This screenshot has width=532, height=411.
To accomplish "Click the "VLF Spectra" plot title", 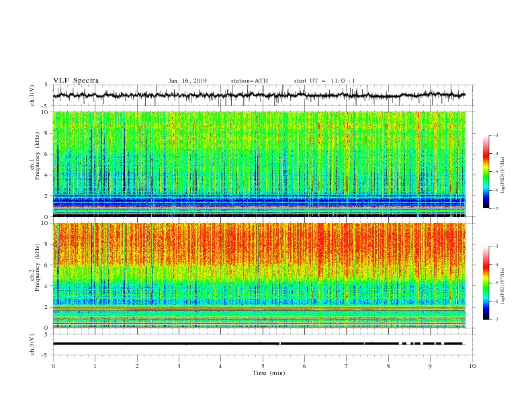I will 76,81.
